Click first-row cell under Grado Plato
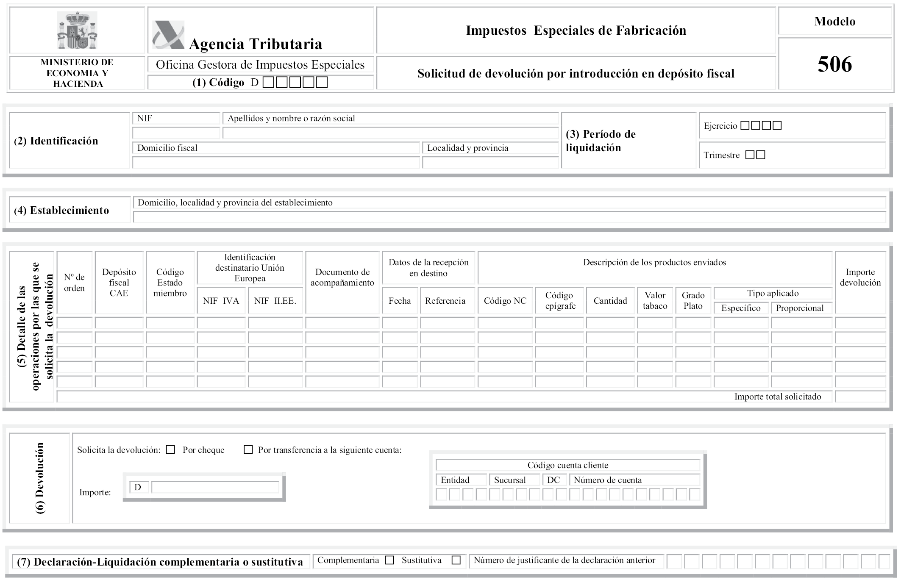This screenshot has height=588, width=901. click(x=693, y=323)
